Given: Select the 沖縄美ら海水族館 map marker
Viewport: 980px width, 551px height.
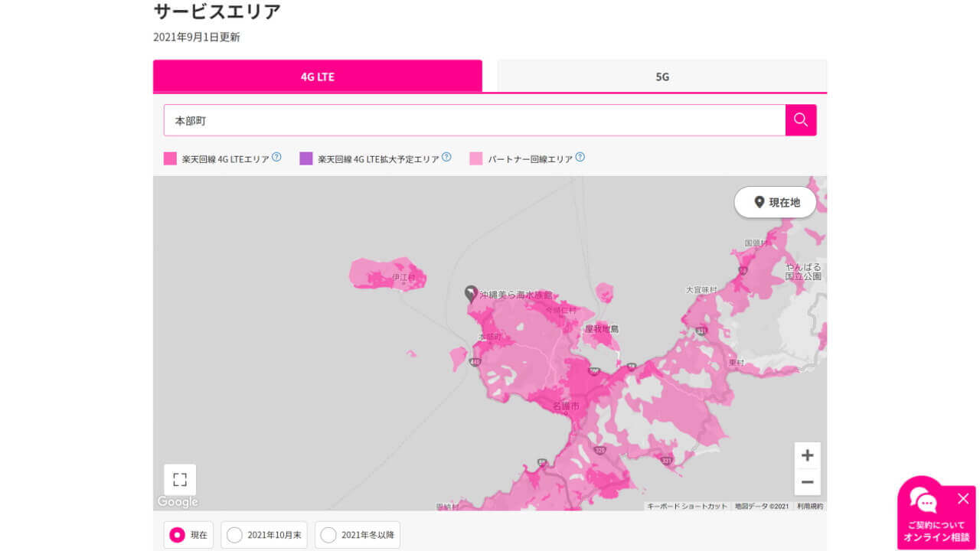Looking at the screenshot, I should (470, 294).
